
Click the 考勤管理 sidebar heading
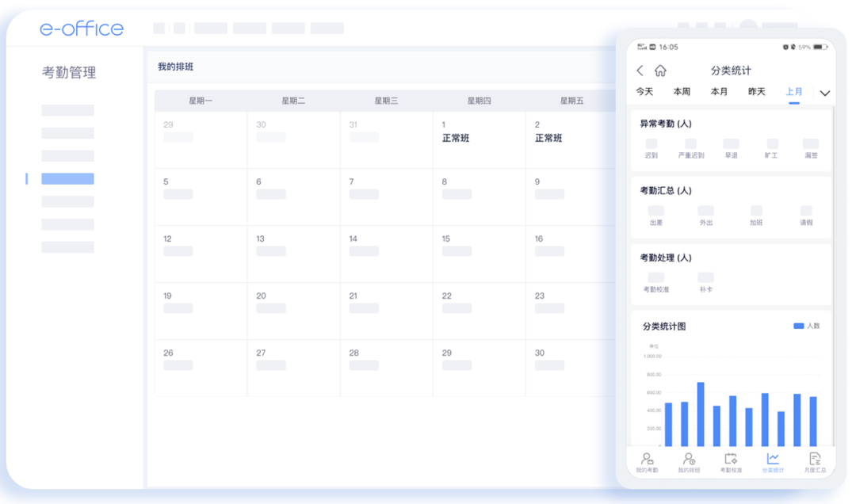click(x=71, y=72)
